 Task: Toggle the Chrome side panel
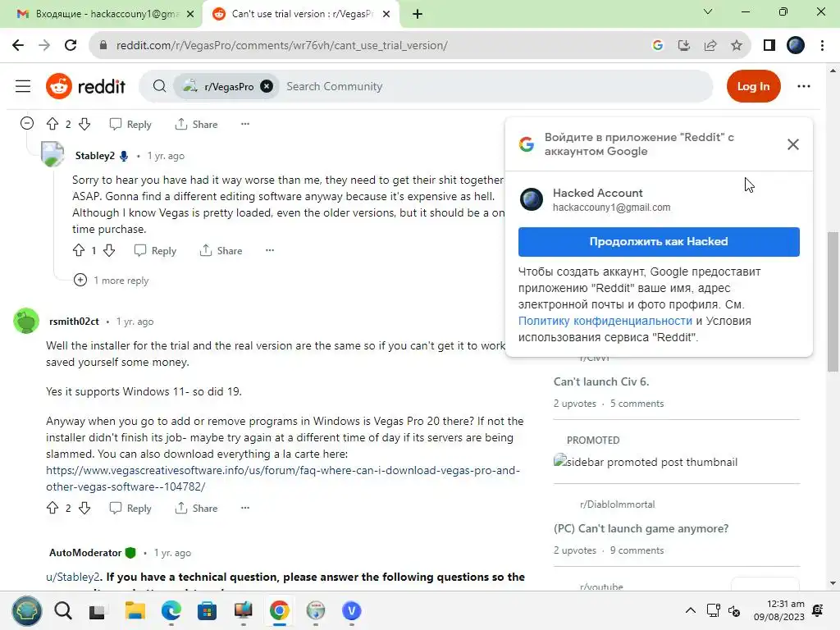click(769, 46)
